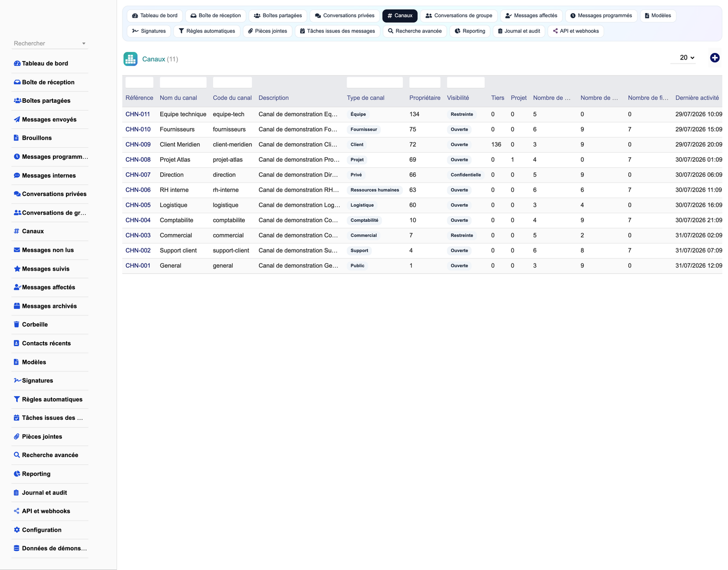Click the Canaux module grid icon

(x=130, y=59)
